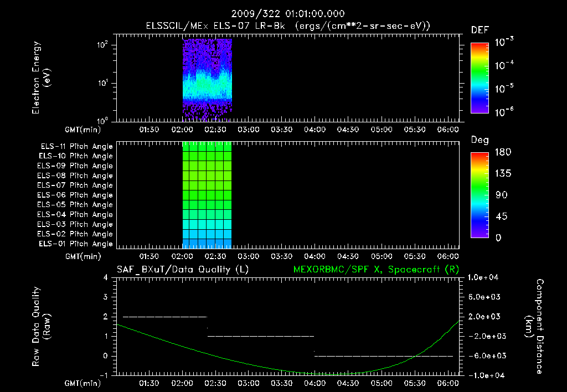Click the 'ELS-10 Pitch Angle' row label
Image resolution: width=567 pixels, height=392 pixels.
click(76, 156)
